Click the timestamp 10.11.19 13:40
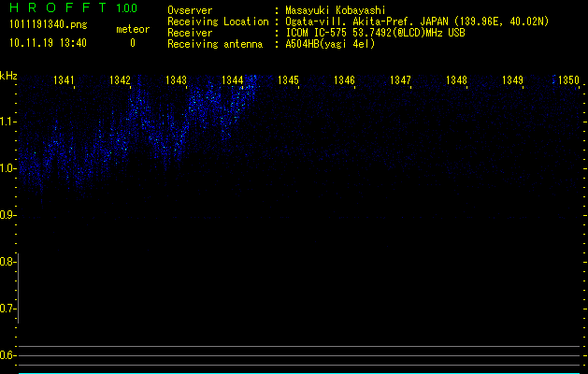 click(x=48, y=43)
